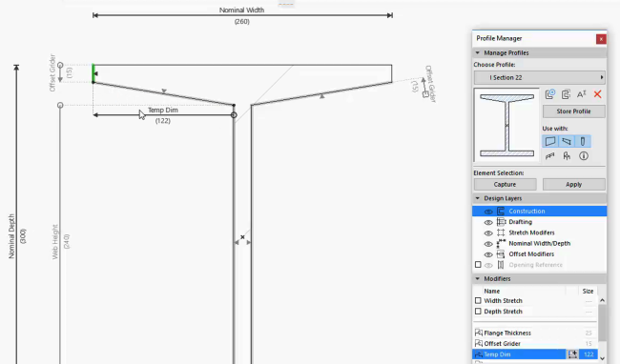
Task: Click the Use with Railing icon
Action: point(550,156)
